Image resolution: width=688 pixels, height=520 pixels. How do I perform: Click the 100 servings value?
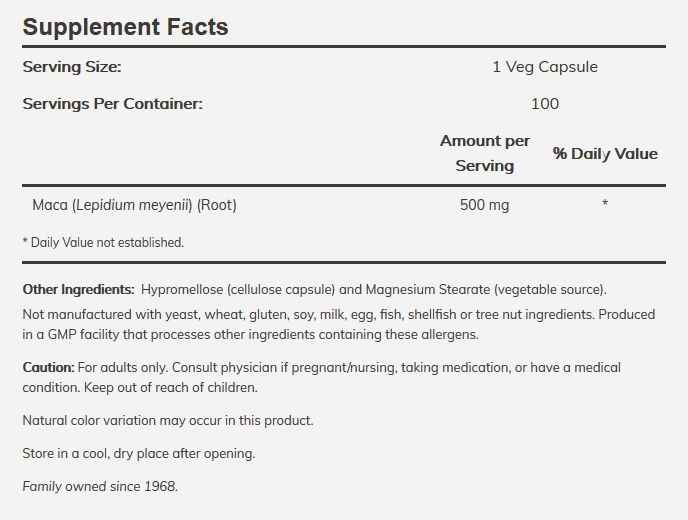[x=545, y=104]
